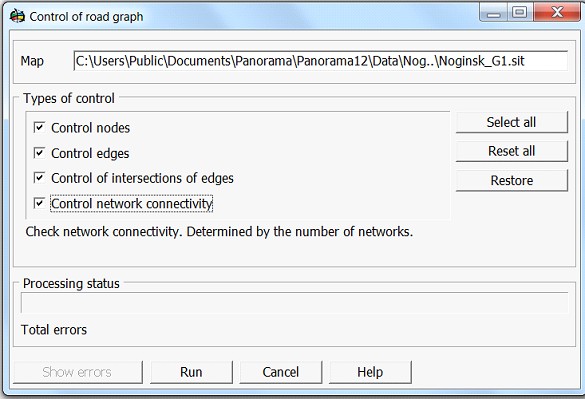Click the Restore button
The width and height of the screenshot is (585, 399).
pyautogui.click(x=512, y=181)
